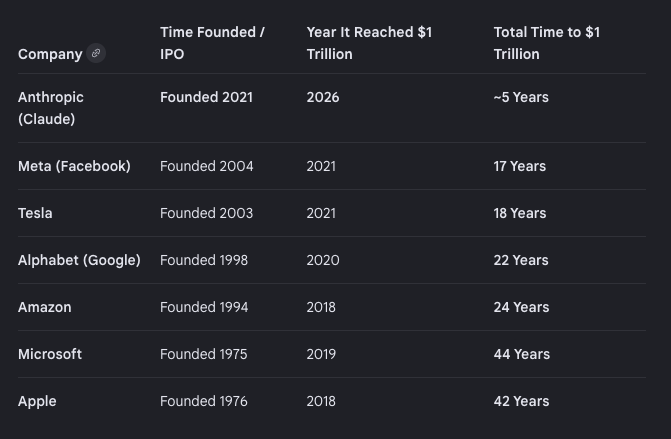Select the Anthropic (Claude) company cell
The height and width of the screenshot is (439, 671).
point(51,108)
